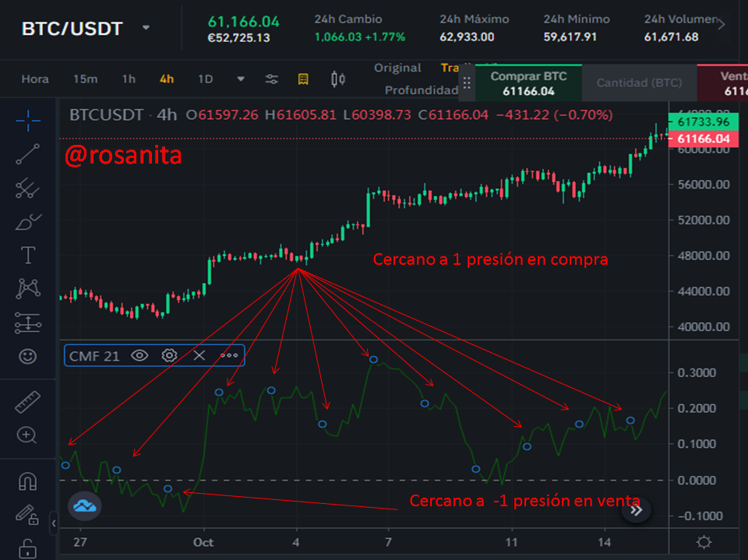Collapse the drawing toolbar side arrow
This screenshot has height=560, width=748.
[x=54, y=523]
